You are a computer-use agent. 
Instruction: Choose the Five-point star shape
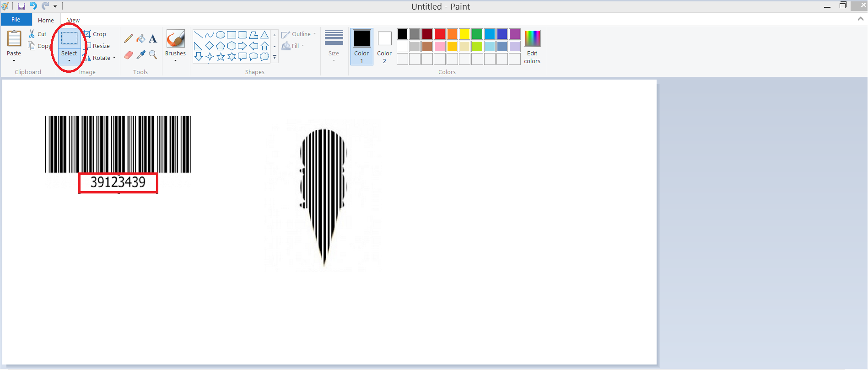click(x=220, y=57)
